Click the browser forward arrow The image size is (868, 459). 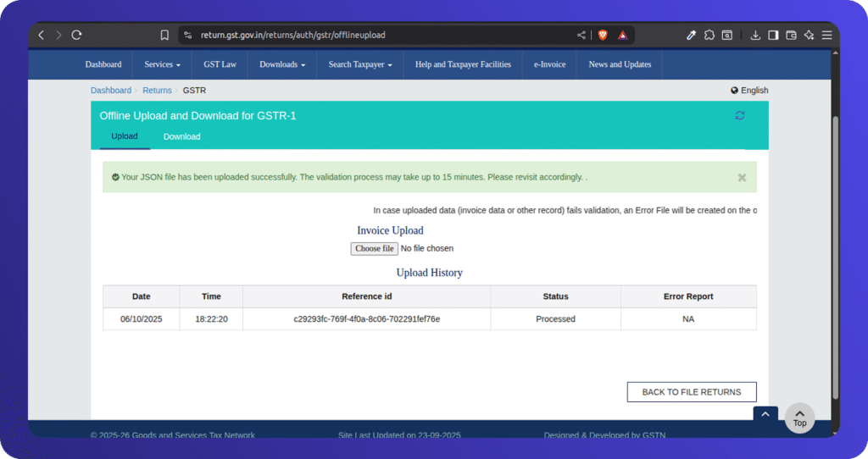(x=58, y=35)
